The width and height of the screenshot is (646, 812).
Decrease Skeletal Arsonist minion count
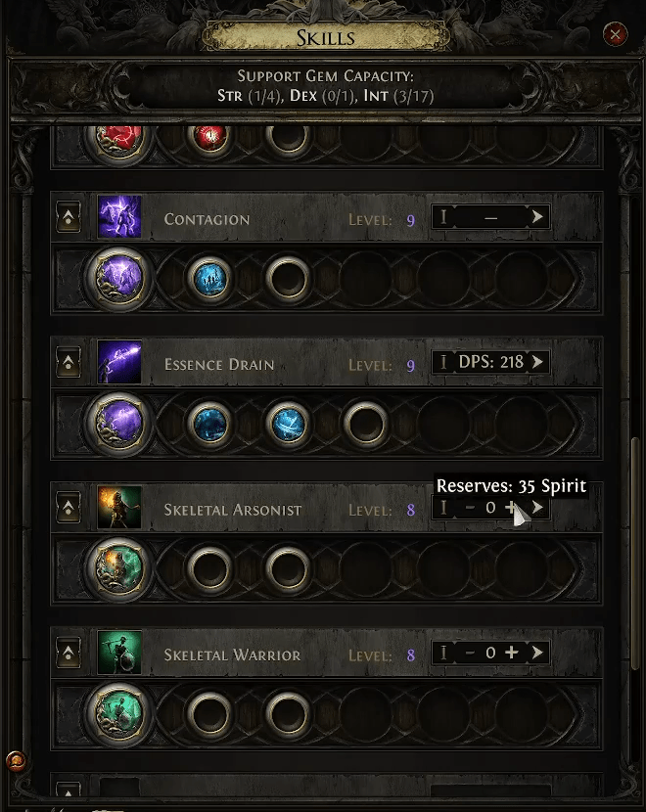coord(471,509)
